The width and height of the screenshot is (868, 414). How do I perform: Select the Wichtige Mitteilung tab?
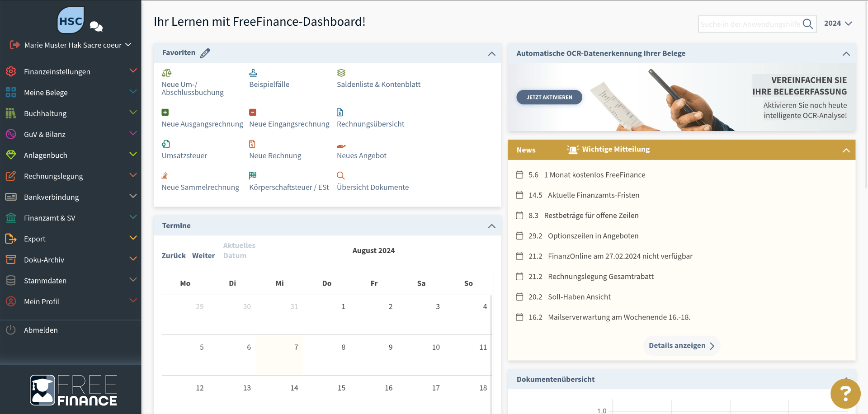(x=608, y=150)
